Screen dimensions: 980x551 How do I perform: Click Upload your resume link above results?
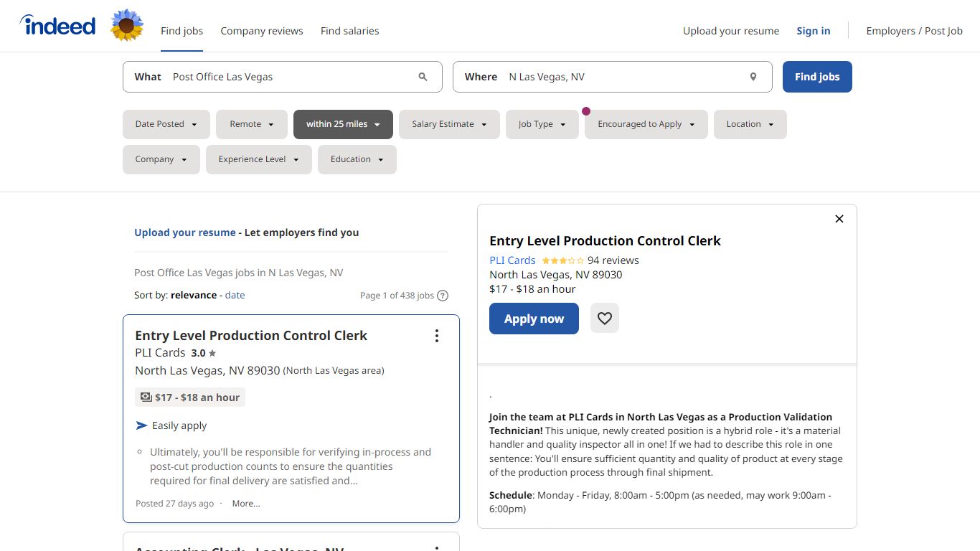(185, 232)
